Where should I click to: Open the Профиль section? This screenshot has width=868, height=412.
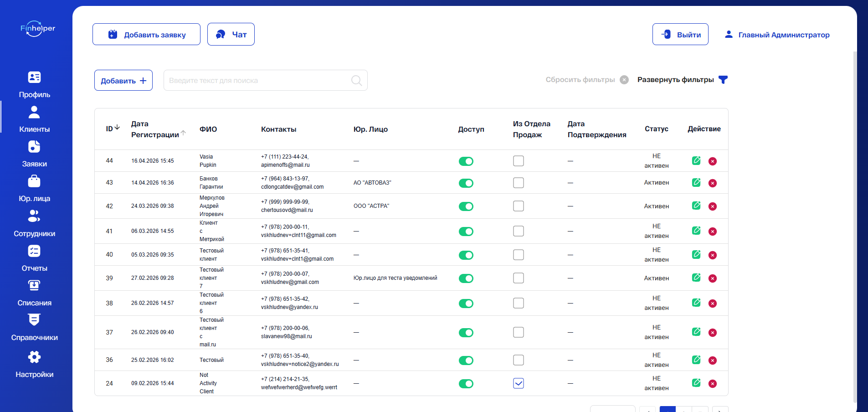pyautogui.click(x=35, y=85)
